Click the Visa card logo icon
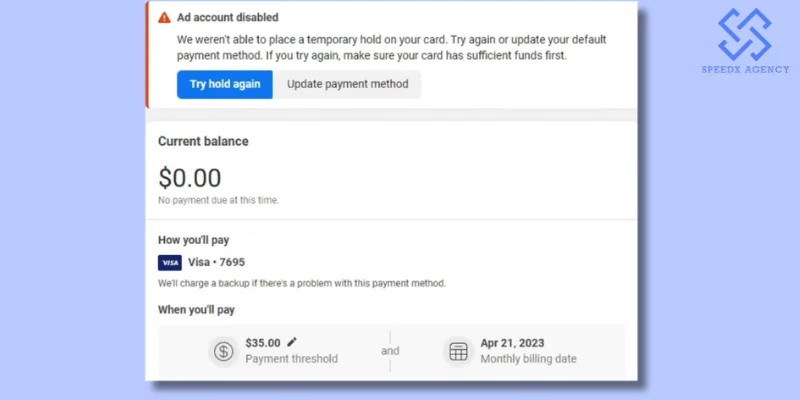This screenshot has height=400, width=800. [169, 263]
